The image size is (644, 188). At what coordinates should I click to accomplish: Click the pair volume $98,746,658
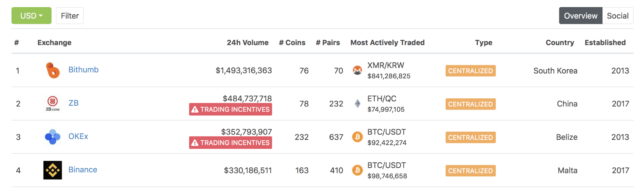click(x=387, y=176)
